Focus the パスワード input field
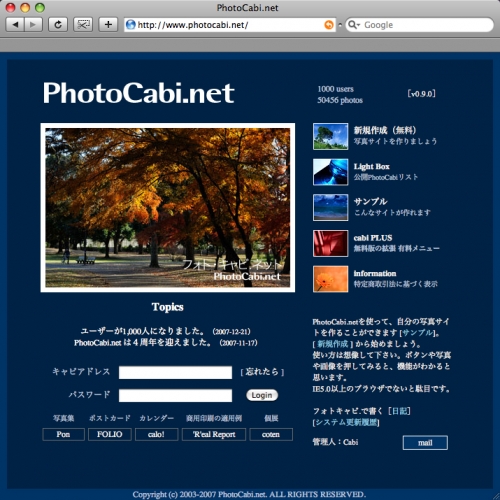Image resolution: width=500 pixels, height=500 pixels. 175,395
